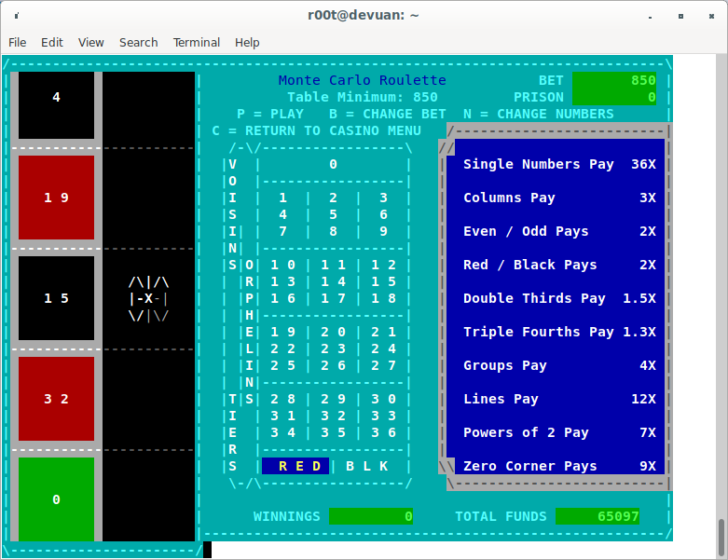Click the terminal window icon in title bar
The height and width of the screenshot is (560, 728).
[x=18, y=16]
